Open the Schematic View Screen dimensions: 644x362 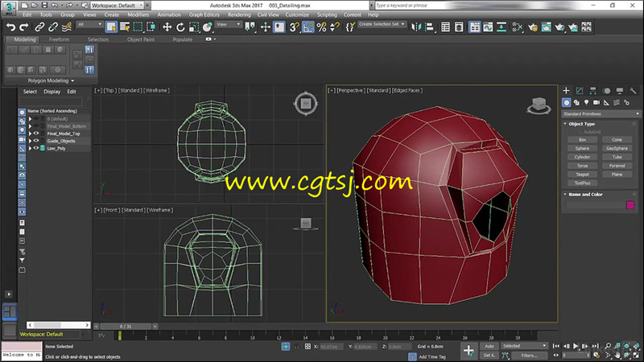[x=502, y=27]
